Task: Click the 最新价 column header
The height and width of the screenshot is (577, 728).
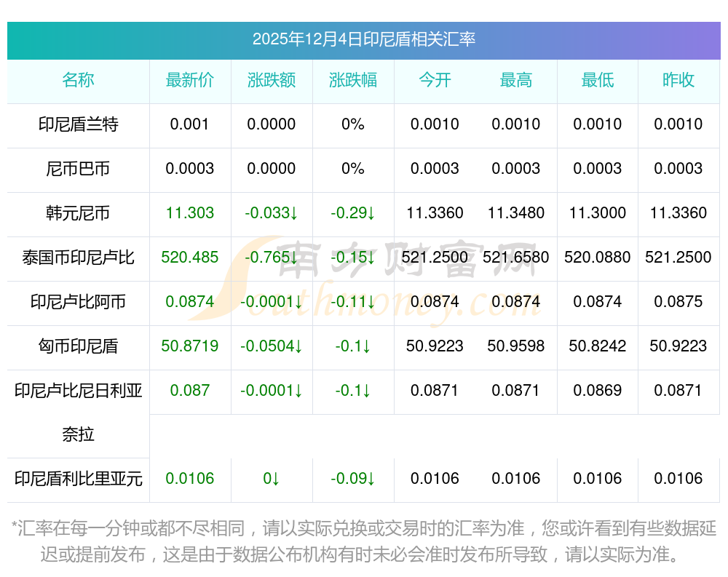Action: pos(190,80)
